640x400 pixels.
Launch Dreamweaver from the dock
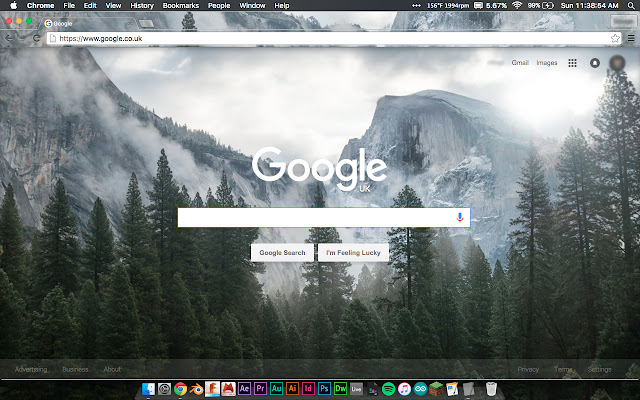[340, 389]
